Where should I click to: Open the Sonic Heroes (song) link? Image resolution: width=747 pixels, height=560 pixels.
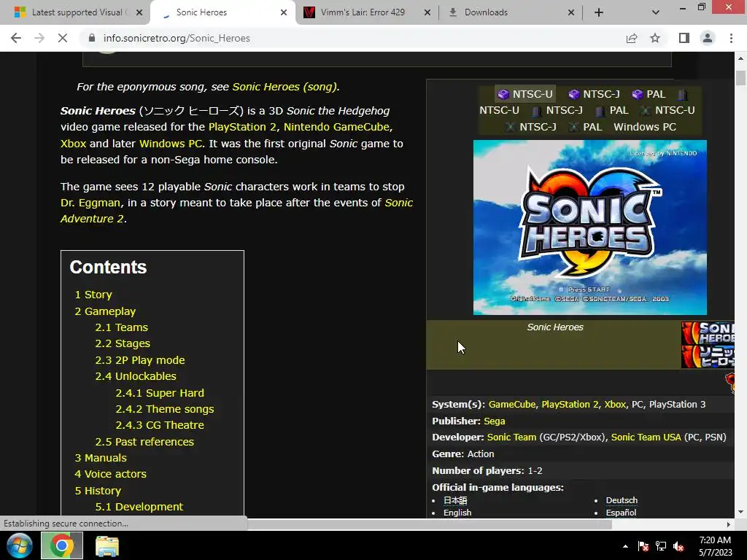click(285, 87)
